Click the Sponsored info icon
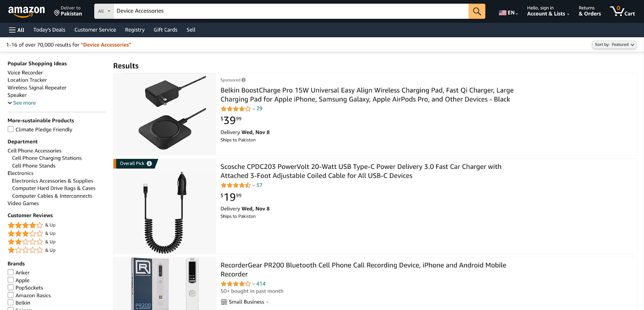Image resolution: width=644 pixels, height=310 pixels. (244, 80)
